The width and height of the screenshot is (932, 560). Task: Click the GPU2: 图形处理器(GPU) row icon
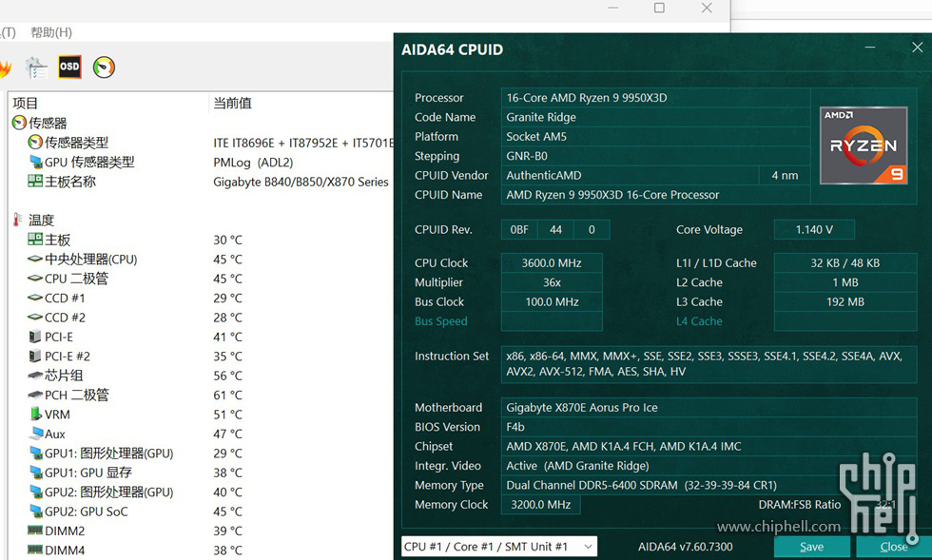35,492
